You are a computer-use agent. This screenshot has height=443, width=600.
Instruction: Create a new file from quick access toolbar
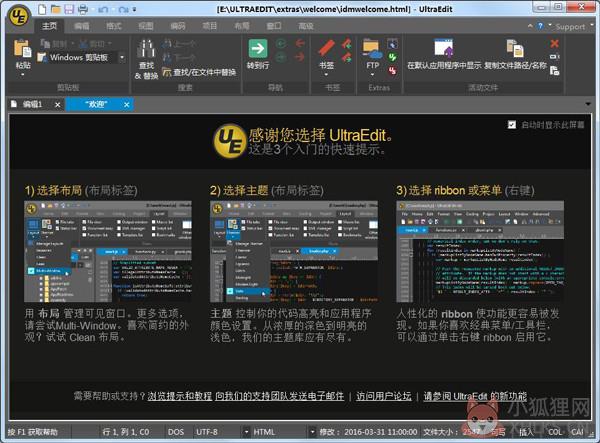pos(42,9)
